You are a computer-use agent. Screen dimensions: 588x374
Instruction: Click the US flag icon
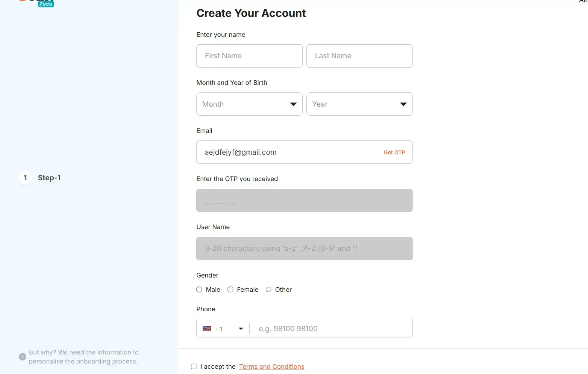pyautogui.click(x=207, y=329)
